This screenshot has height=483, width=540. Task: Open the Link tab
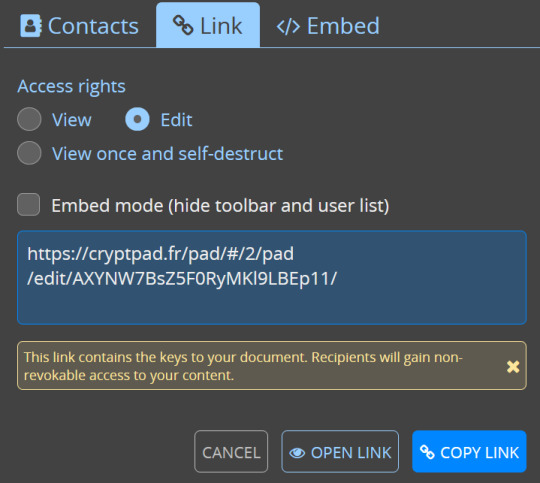[208, 25]
